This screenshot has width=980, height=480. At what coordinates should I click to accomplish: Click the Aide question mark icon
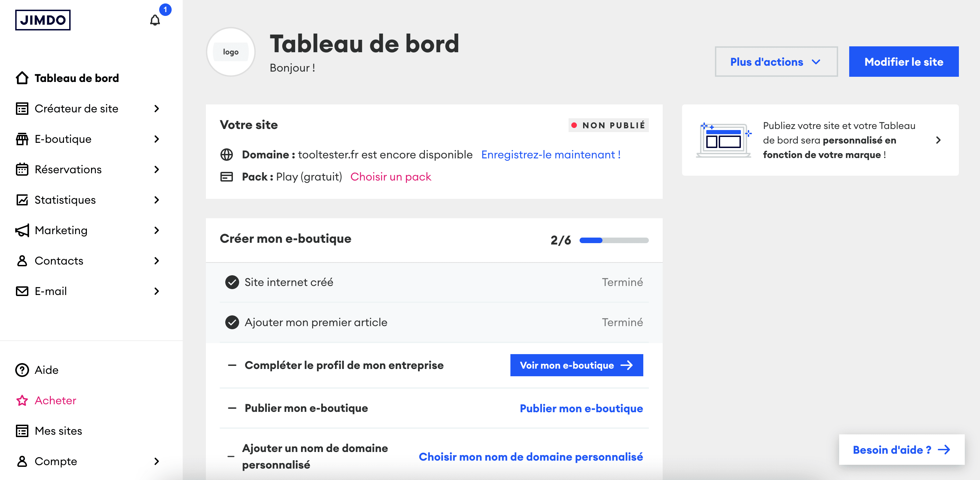click(22, 370)
